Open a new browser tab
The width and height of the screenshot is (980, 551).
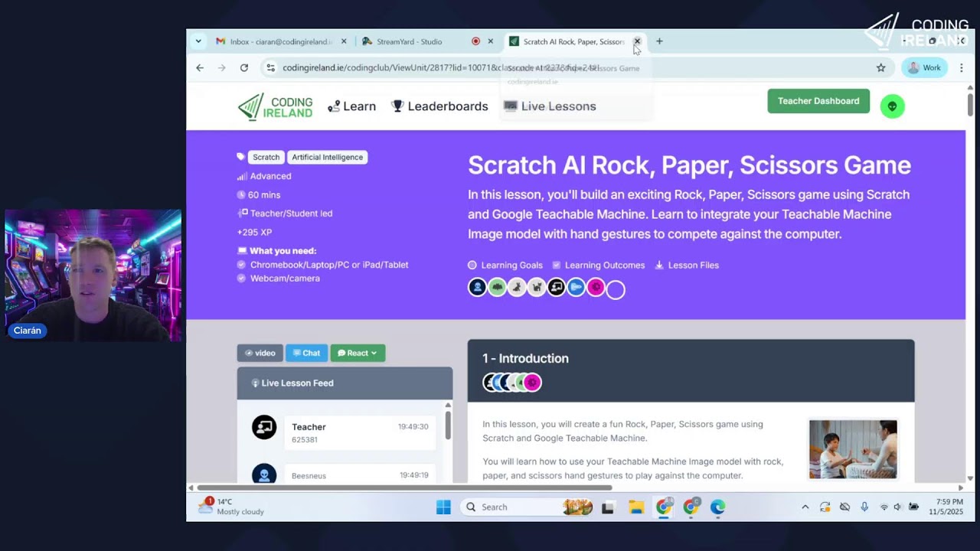(x=659, y=41)
